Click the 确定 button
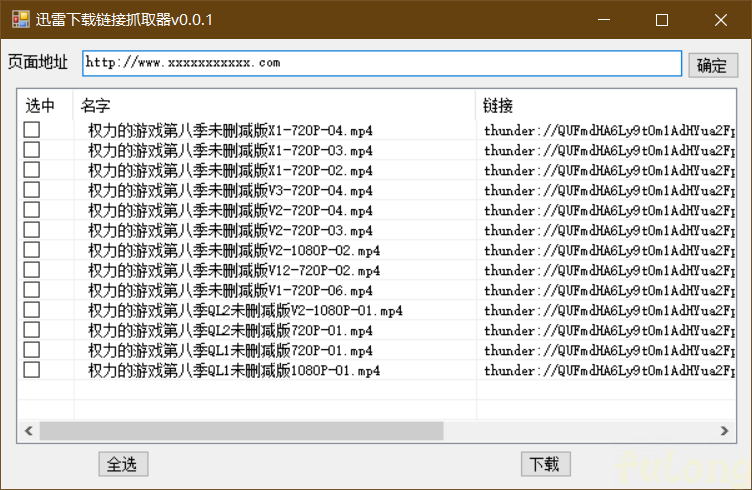Viewport: 752px width, 490px height. click(x=713, y=65)
